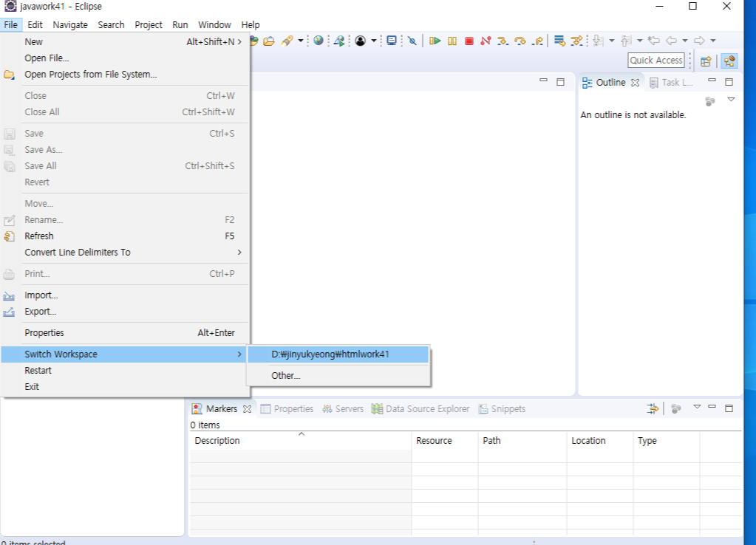Click the yellow Suspend icon

[452, 41]
